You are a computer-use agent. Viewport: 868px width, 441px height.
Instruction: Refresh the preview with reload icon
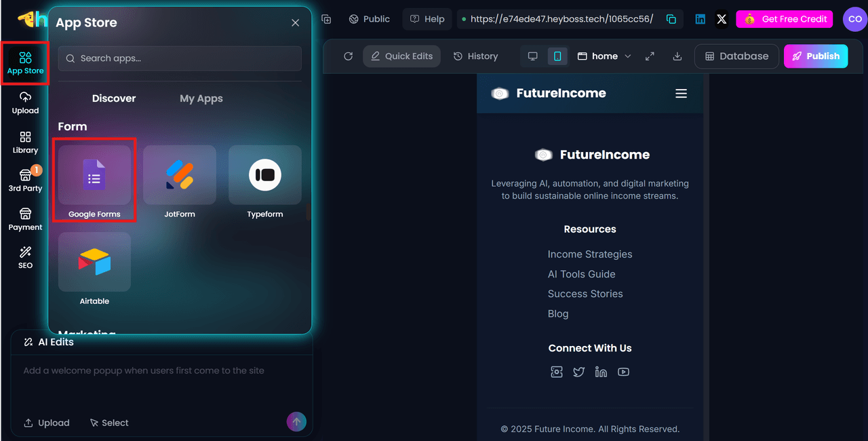[349, 56]
